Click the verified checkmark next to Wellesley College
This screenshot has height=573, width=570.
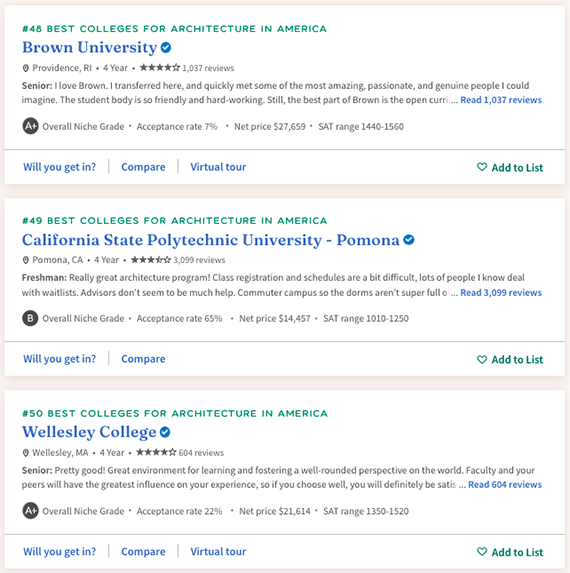165,432
